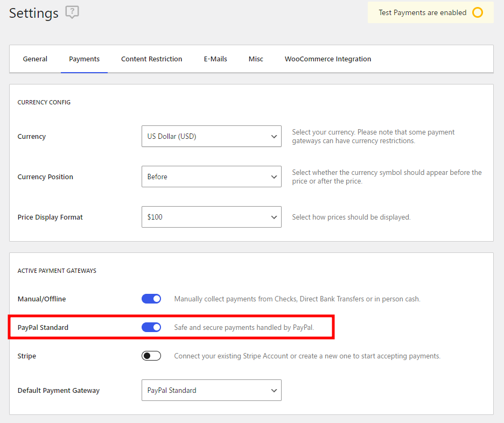The height and width of the screenshot is (423, 504).
Task: Select the Payments tab
Action: (84, 59)
